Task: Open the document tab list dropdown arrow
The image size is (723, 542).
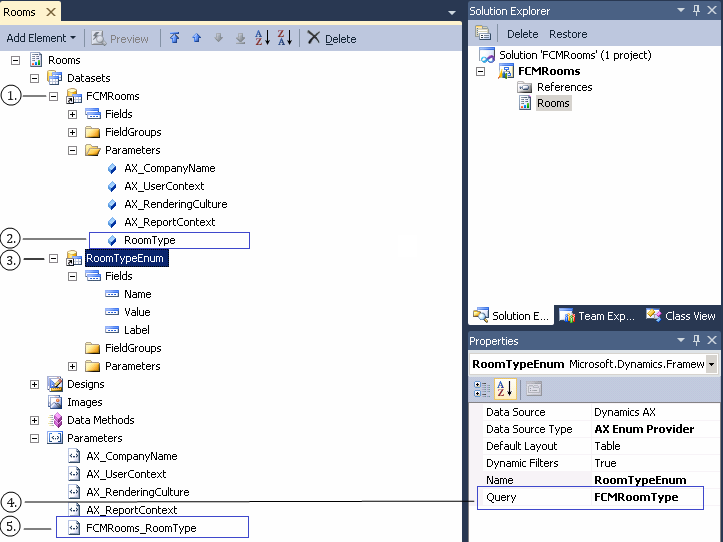Action: [452, 12]
